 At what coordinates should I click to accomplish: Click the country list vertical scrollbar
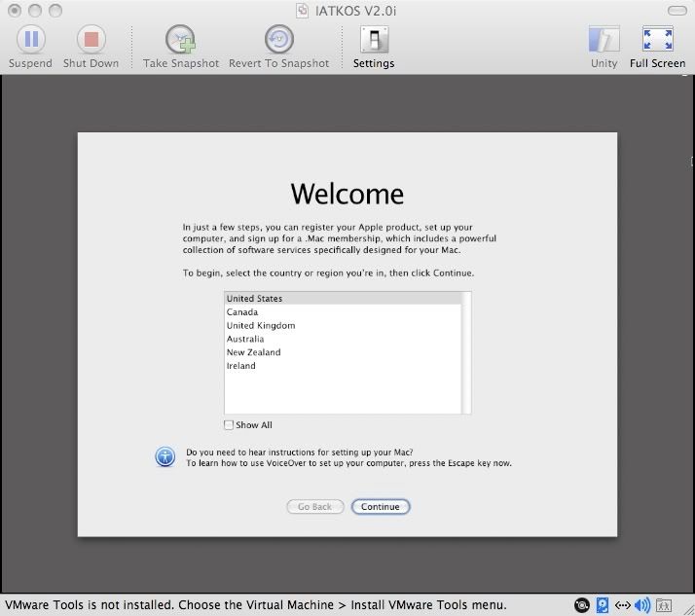pos(466,352)
